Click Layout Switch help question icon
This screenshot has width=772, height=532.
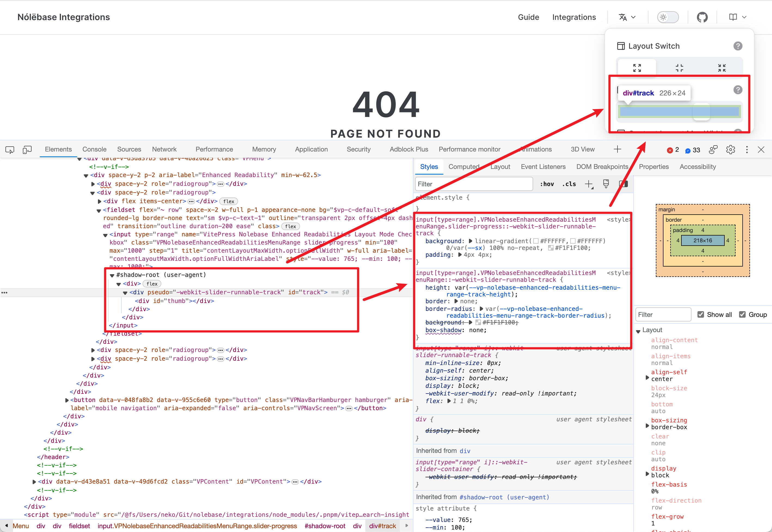point(738,46)
